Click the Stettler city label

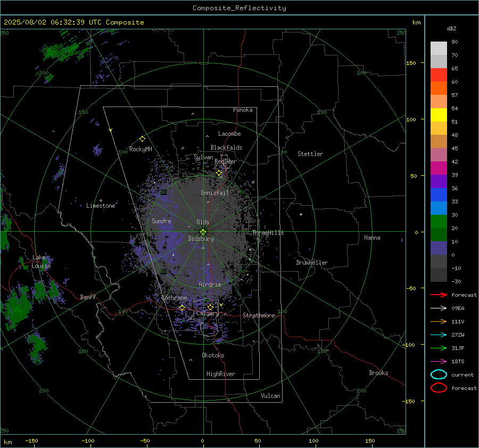(310, 154)
